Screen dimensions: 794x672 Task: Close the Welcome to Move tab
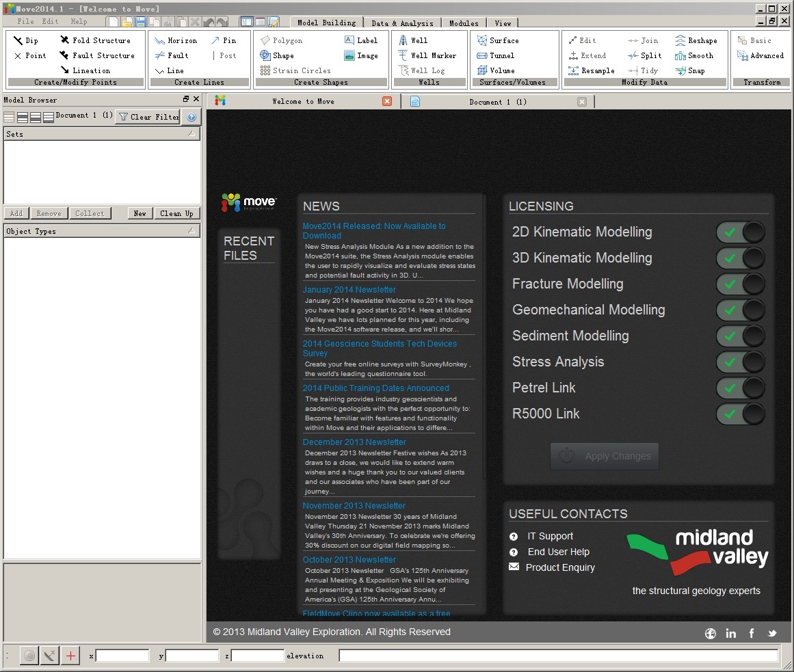pos(387,101)
